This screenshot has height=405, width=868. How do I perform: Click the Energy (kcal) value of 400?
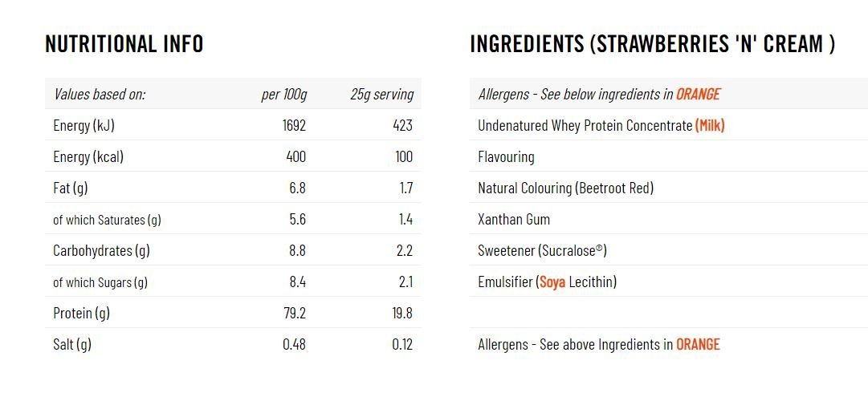(x=295, y=156)
